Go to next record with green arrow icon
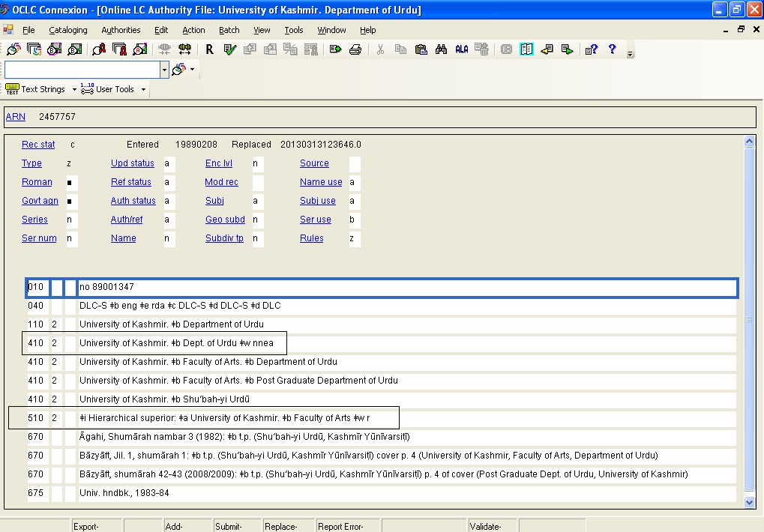This screenshot has height=532, width=764. coord(567,49)
